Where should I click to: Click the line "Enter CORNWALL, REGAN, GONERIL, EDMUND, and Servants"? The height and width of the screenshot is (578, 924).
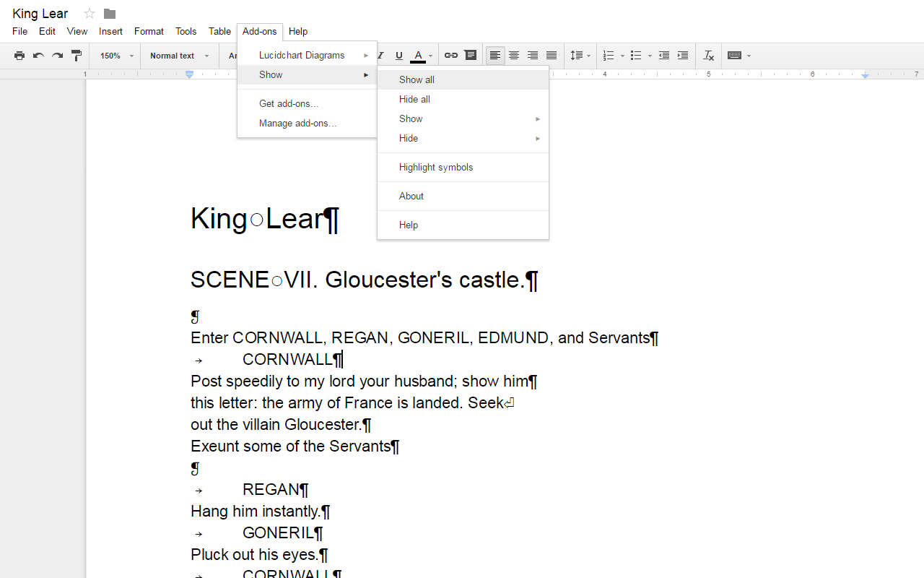click(424, 338)
